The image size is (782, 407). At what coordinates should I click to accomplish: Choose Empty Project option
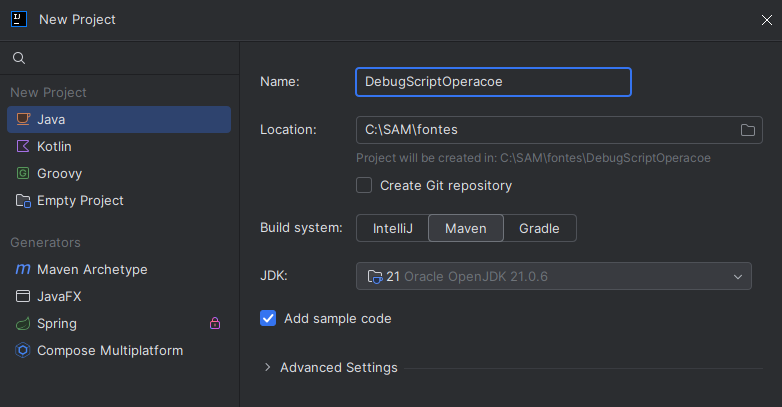[119, 201]
